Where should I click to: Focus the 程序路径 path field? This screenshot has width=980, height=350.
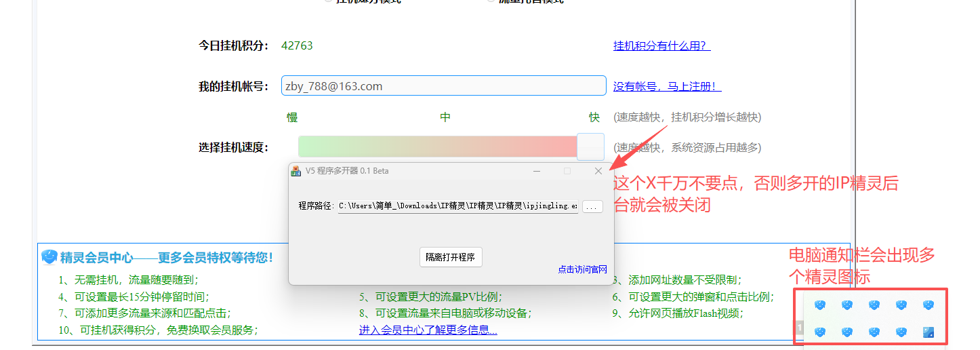click(458, 206)
